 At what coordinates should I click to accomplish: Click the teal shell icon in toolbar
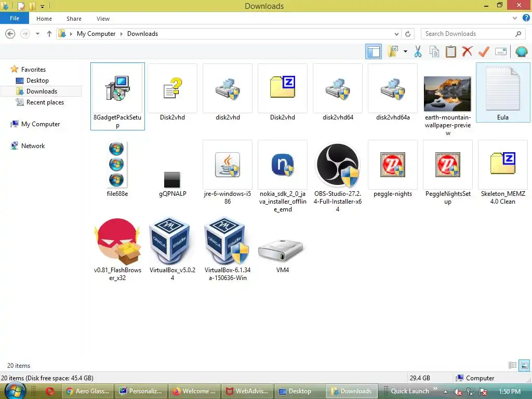coord(521,51)
